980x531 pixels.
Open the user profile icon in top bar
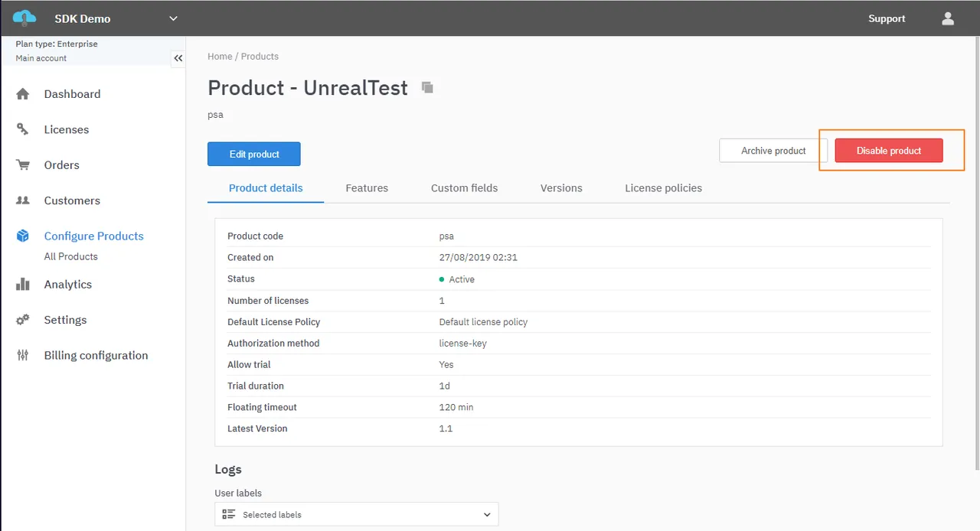point(947,18)
